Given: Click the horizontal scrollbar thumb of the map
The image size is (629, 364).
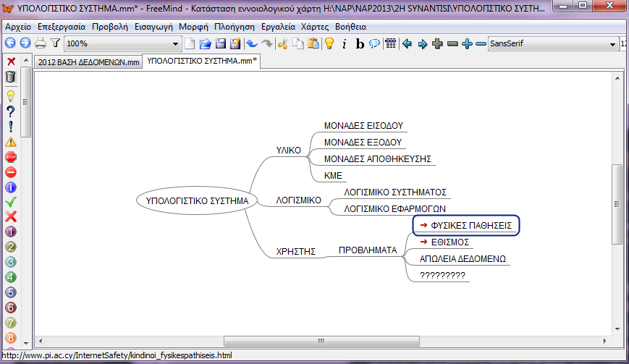Looking at the screenshot, I should coord(321,341).
